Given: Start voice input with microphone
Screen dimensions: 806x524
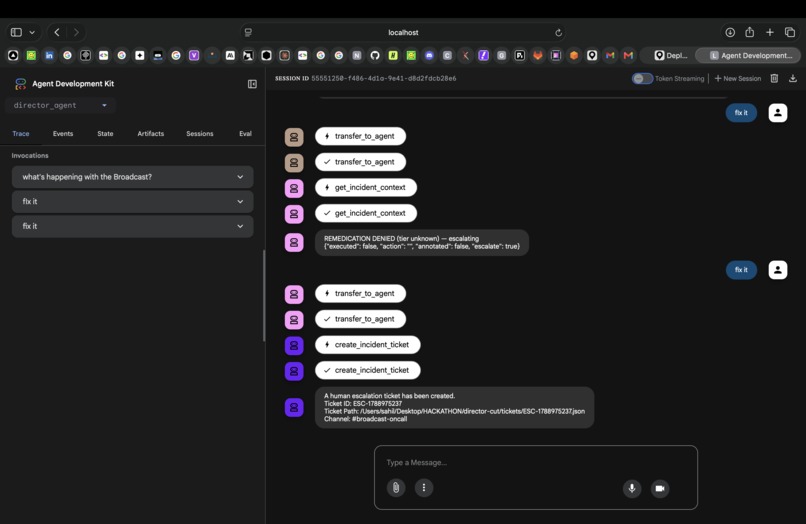Looking at the screenshot, I should click(632, 489).
